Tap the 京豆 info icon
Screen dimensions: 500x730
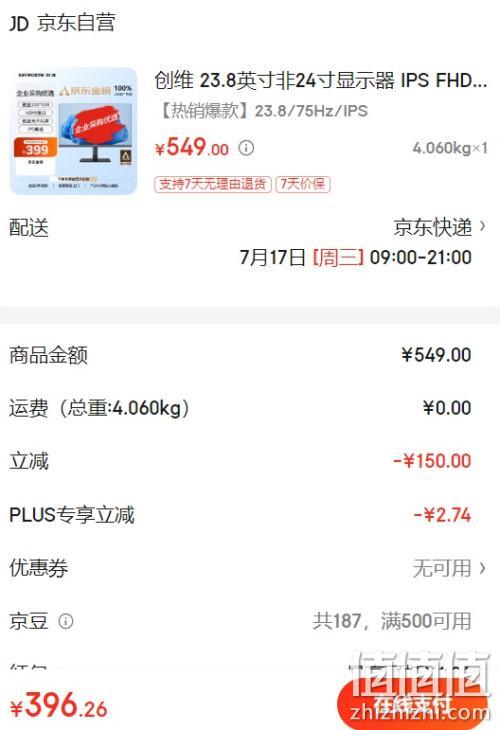tap(66, 621)
